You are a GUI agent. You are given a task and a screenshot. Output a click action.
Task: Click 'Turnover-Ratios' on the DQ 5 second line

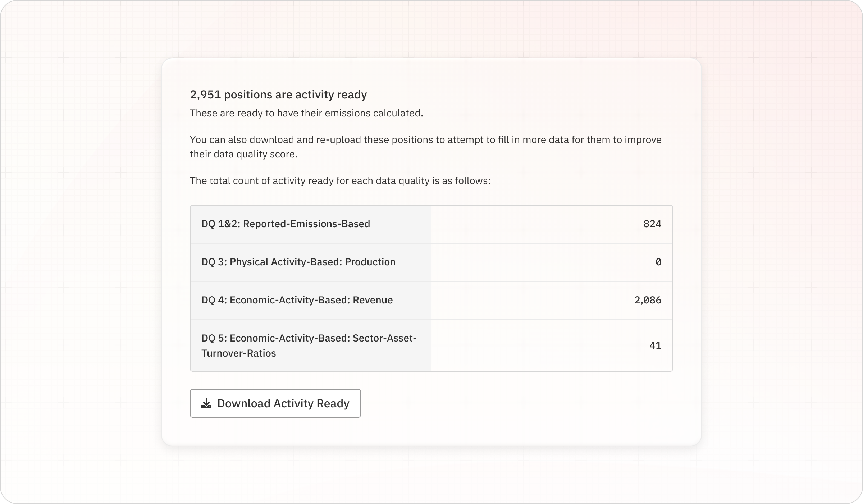238,353
